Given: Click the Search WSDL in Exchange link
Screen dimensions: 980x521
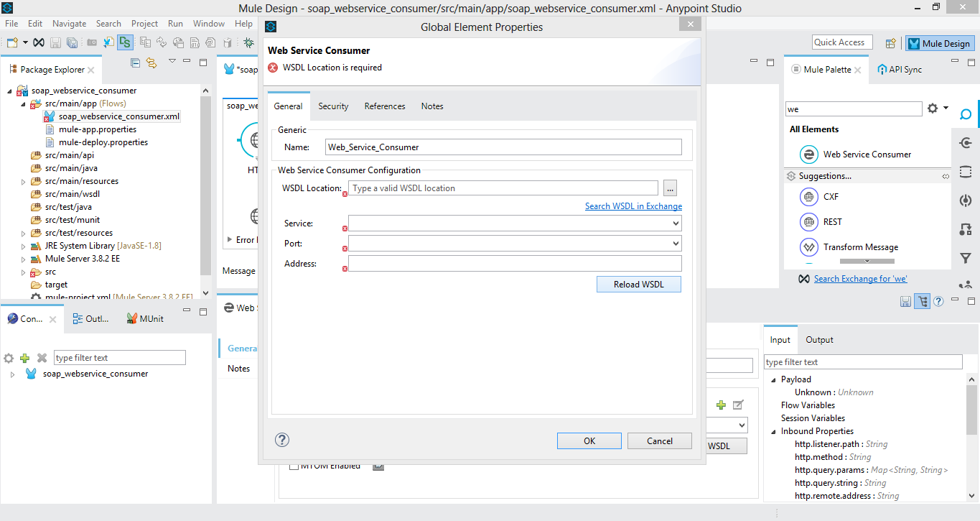Looking at the screenshot, I should [633, 206].
